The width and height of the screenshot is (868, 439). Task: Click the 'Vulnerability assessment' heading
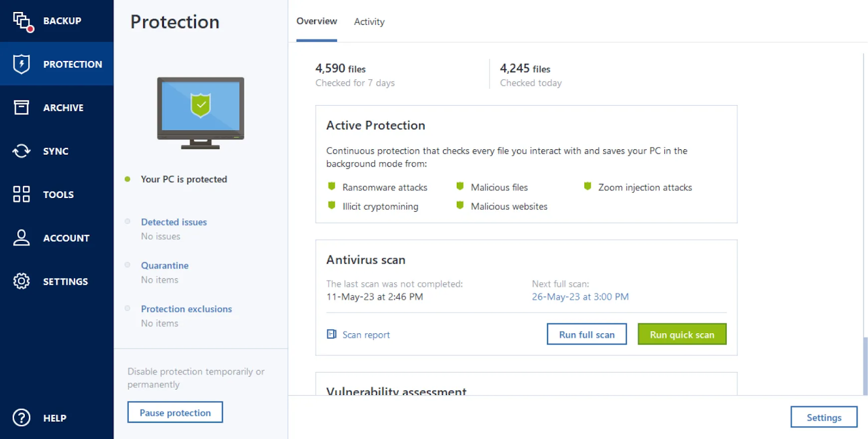coord(396,390)
